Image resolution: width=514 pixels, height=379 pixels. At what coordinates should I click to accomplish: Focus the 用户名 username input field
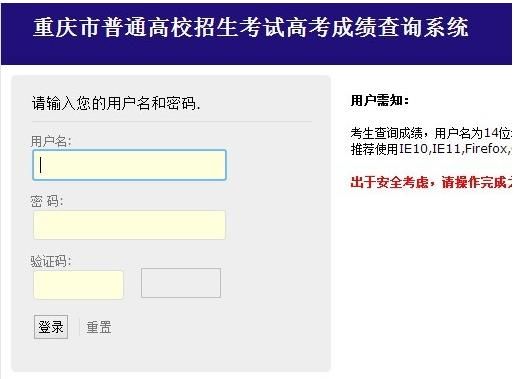(129, 165)
